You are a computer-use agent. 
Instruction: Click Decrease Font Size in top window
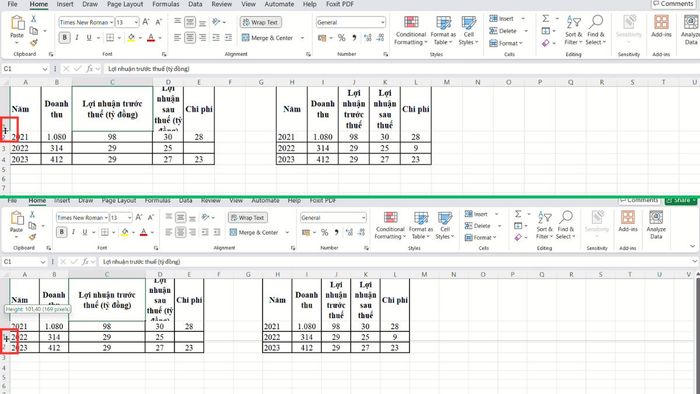click(x=158, y=22)
